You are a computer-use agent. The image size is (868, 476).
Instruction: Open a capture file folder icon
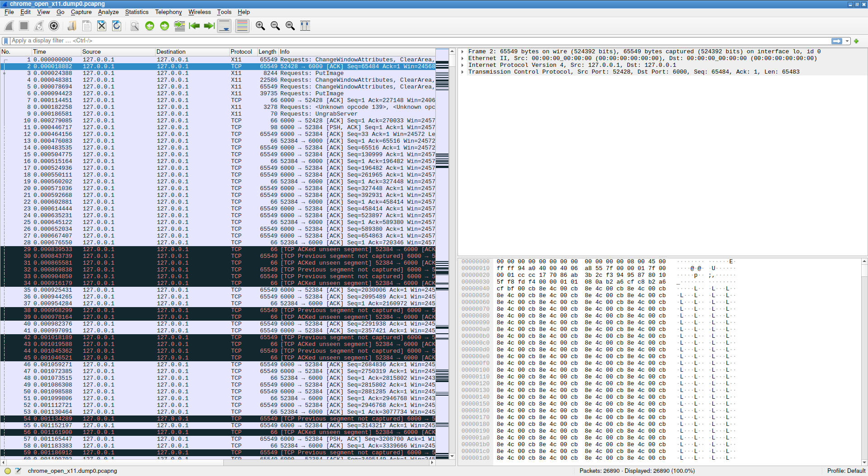72,26
